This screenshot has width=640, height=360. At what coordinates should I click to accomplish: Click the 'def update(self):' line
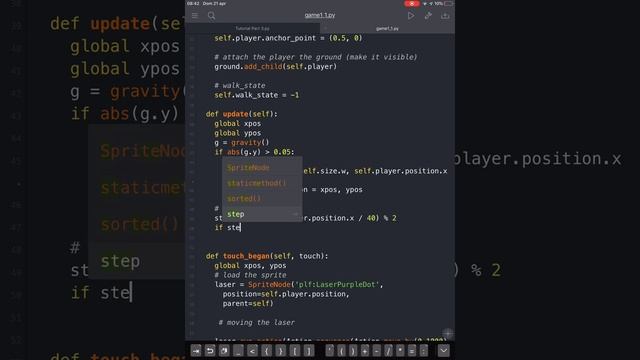tap(242, 114)
